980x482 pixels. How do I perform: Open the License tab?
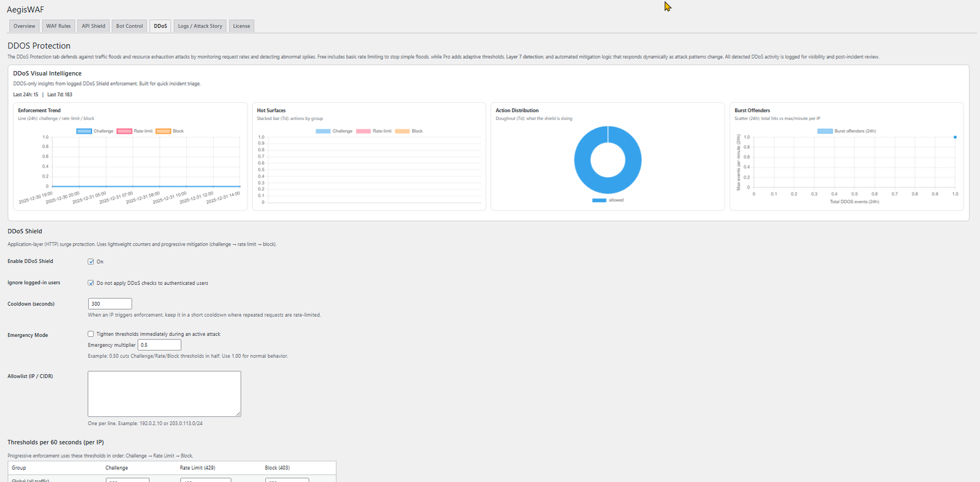241,26
